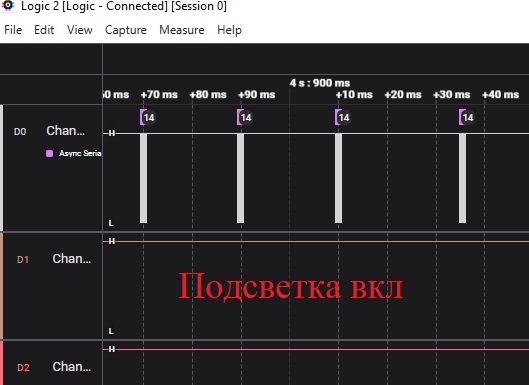Click the D0 pulse near +90 ms
This screenshot has height=385, width=529.
pos(241,178)
